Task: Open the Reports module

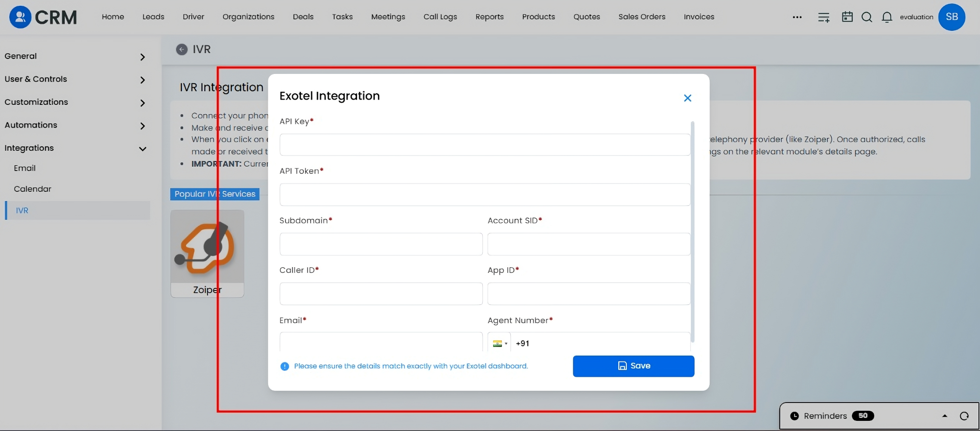Action: [490, 17]
